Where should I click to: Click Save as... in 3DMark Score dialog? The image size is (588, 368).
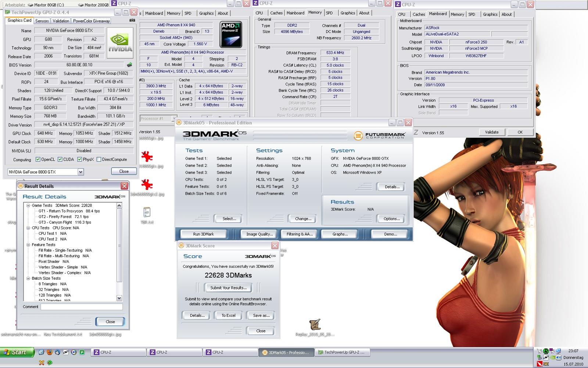click(x=261, y=315)
